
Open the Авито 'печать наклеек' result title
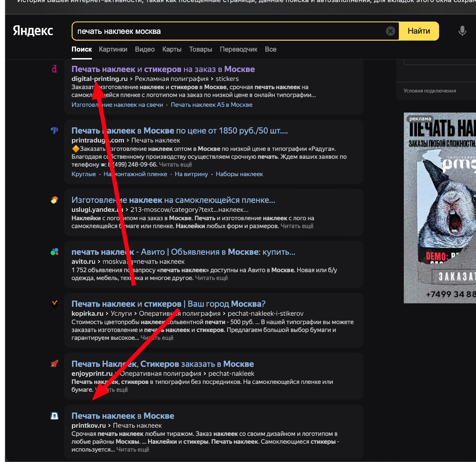(183, 252)
